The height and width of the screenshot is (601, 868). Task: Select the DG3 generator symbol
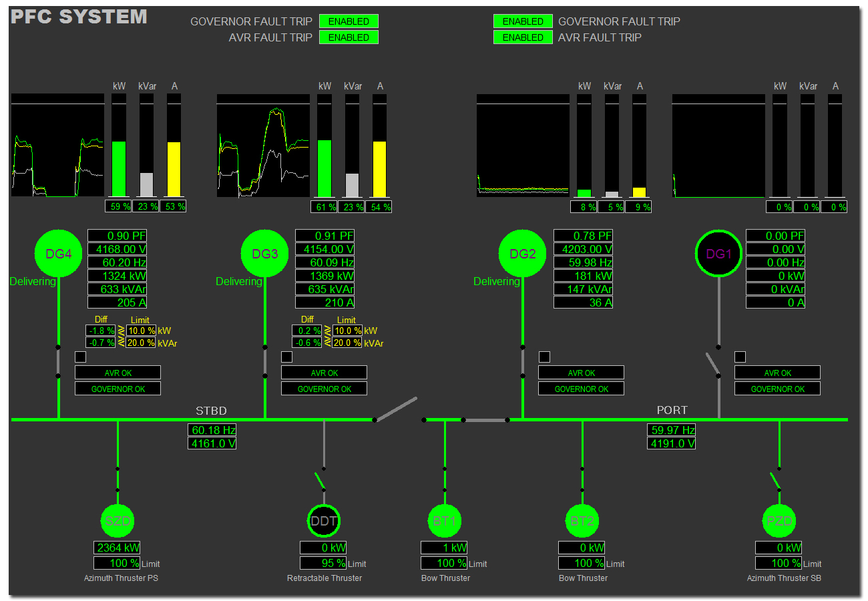coord(264,253)
